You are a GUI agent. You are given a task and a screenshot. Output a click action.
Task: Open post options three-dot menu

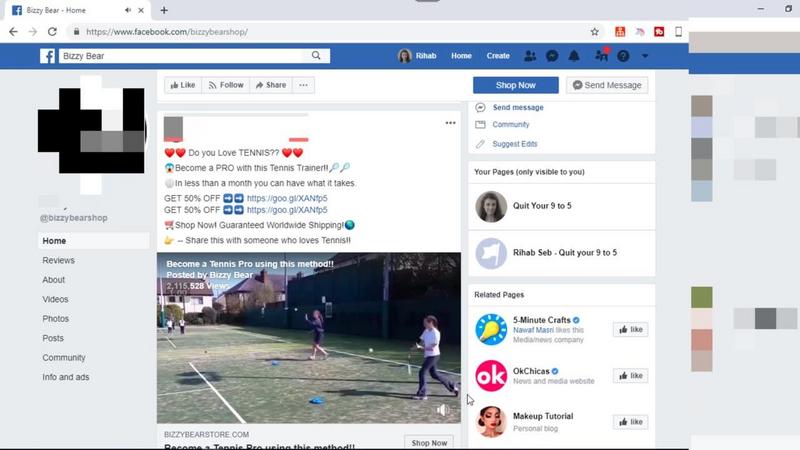pos(450,123)
